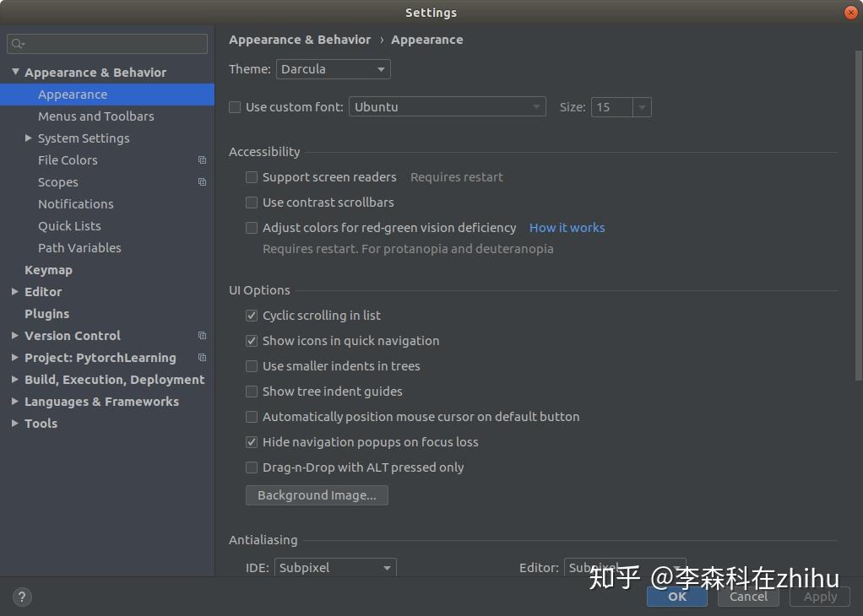Click the project-level icon next to File Colors

[x=202, y=160]
